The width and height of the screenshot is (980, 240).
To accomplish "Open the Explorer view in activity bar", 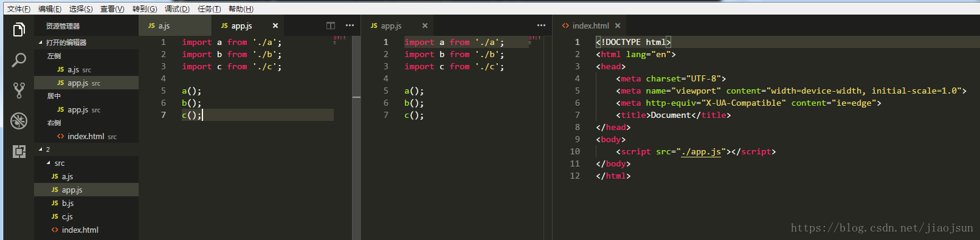I will pyautogui.click(x=19, y=29).
